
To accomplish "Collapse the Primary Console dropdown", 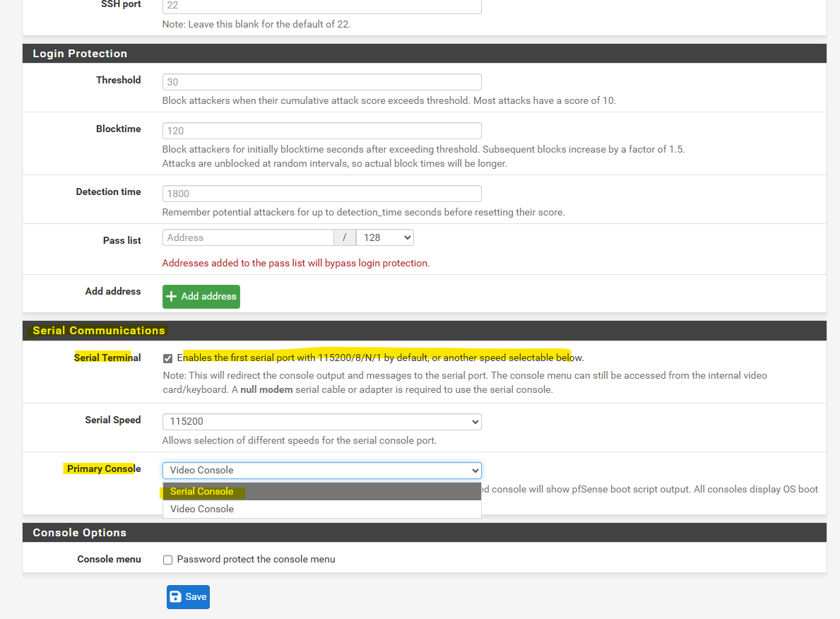I will coord(322,470).
